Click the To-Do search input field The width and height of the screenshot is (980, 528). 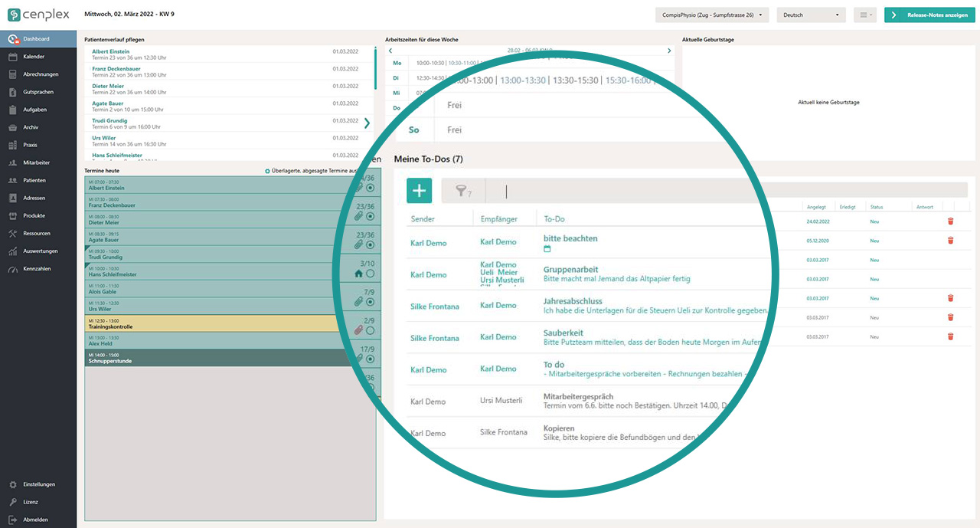[727, 191]
